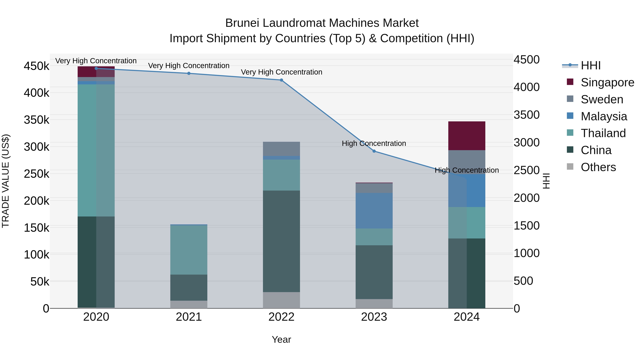Click the rotated HHI right-axis title
Viewport: 644px width, 362px height.
point(546,181)
